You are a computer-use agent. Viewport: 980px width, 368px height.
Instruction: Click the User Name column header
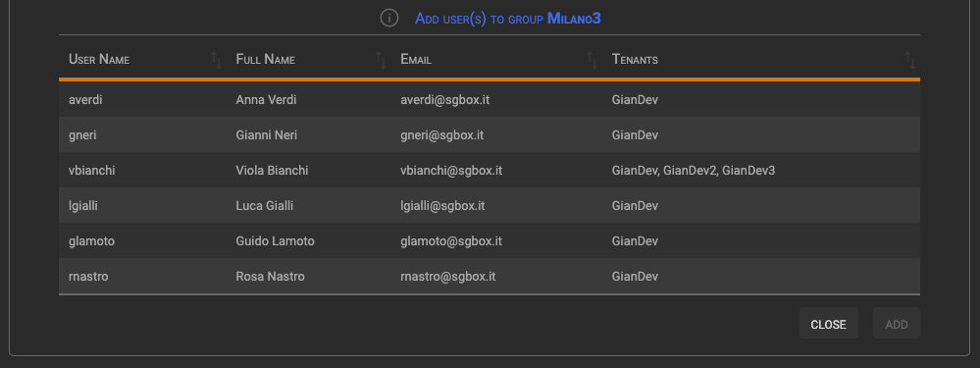[x=99, y=59]
